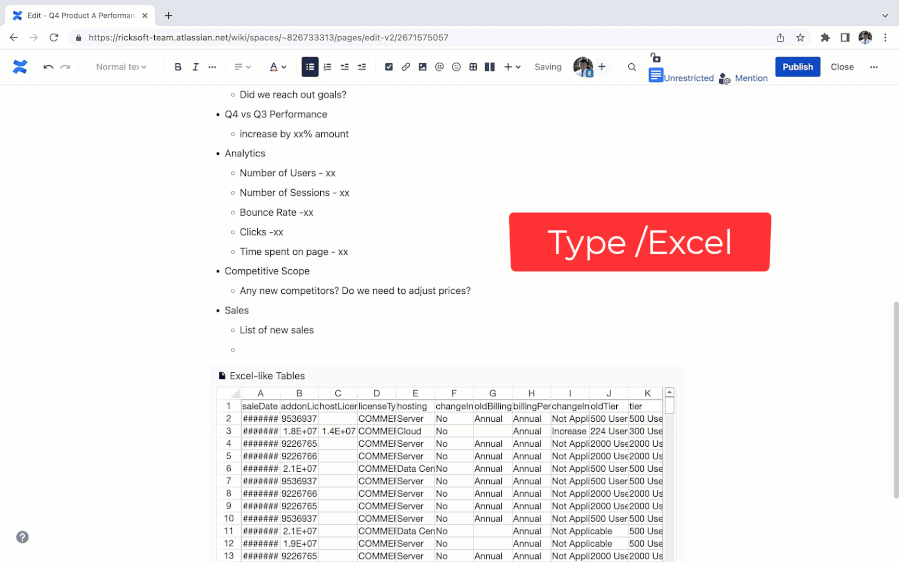Open the text alignment dropdown
Screen dimensions: 899x562
pos(243,67)
